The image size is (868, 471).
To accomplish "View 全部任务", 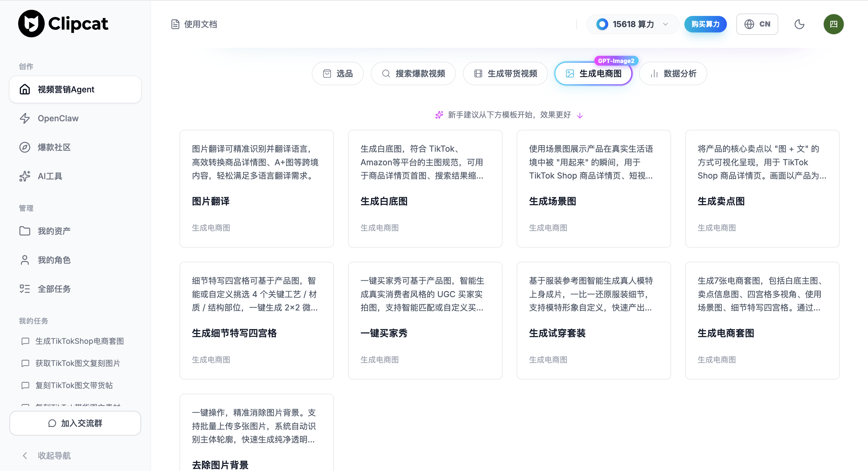I will point(75,289).
